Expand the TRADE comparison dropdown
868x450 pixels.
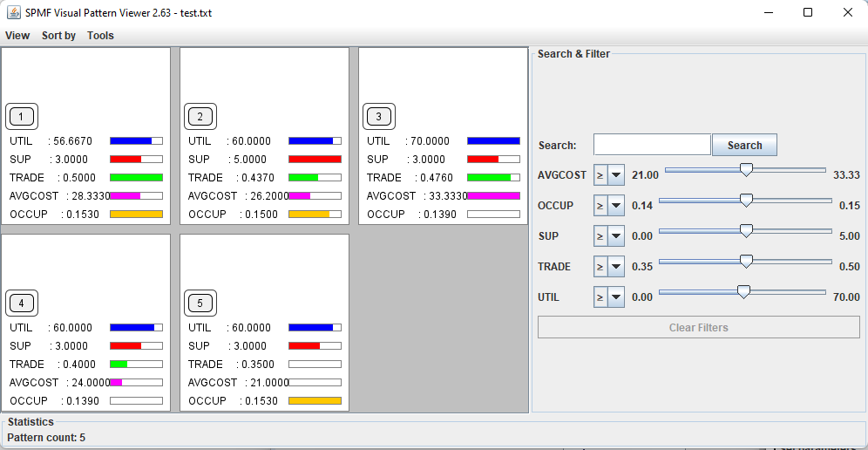tap(608, 266)
